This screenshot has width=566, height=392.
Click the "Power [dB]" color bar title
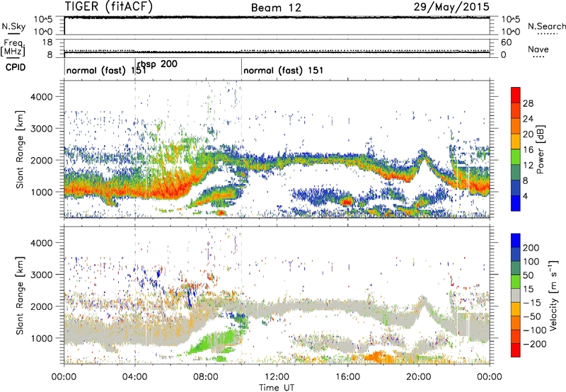tap(541, 149)
